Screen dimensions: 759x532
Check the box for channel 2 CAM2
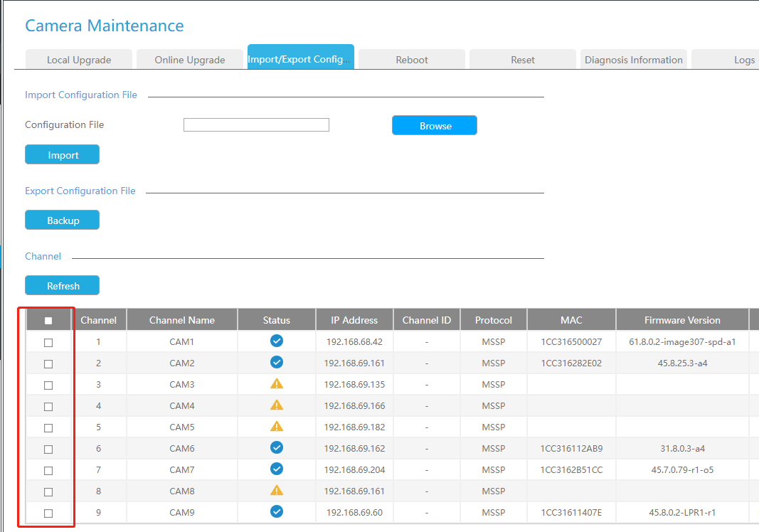tap(48, 364)
